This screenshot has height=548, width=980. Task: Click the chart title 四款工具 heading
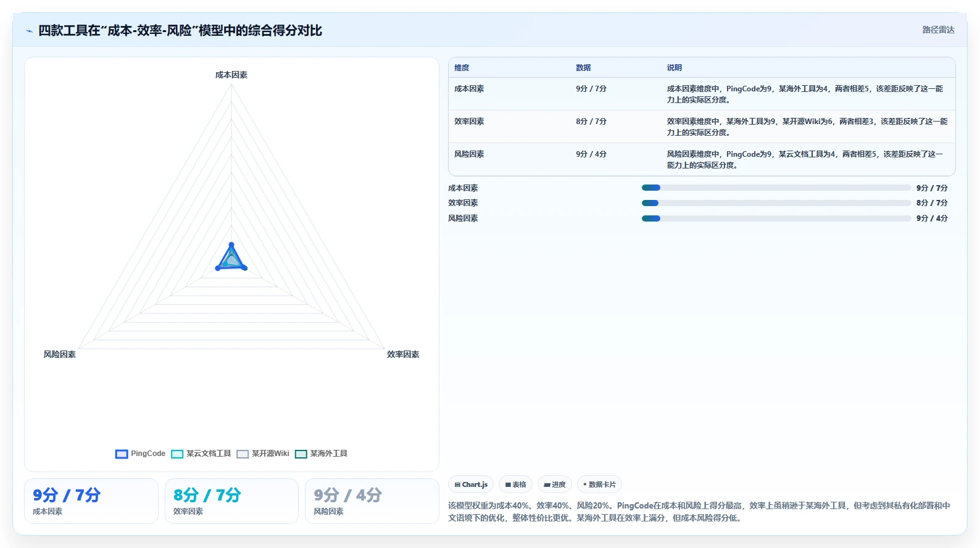pos(180,31)
